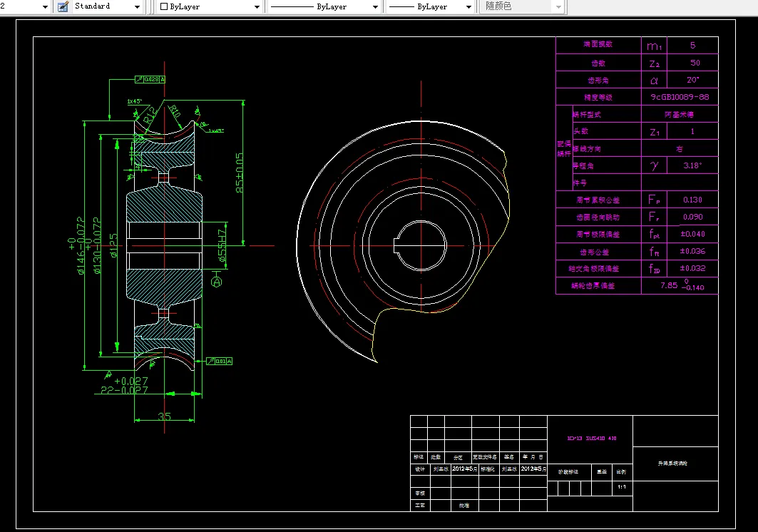This screenshot has height=532, width=758.
Task: Expand the Standard style dropdown
Action: (138, 6)
